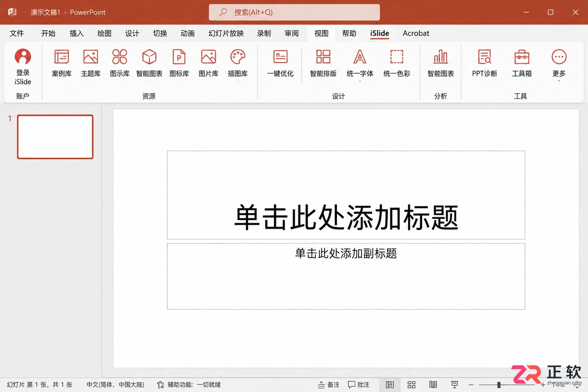Open the 绘图 draw tab
The height and width of the screenshot is (392, 588).
point(105,33)
